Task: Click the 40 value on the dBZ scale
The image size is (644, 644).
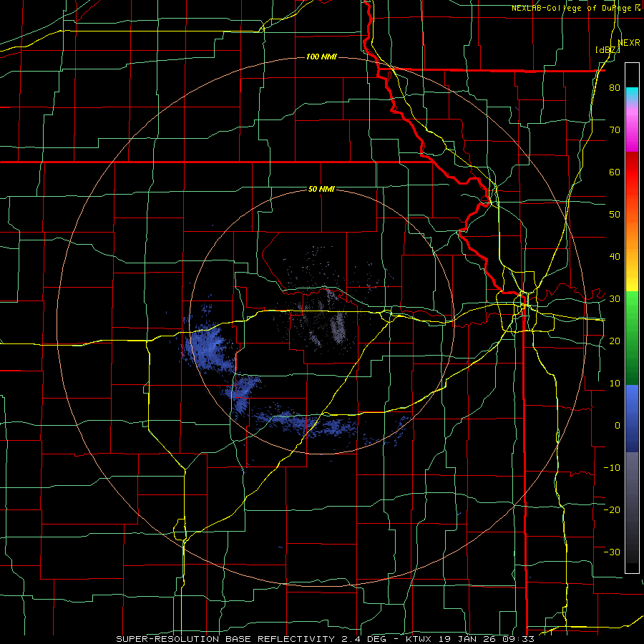Action: click(x=615, y=257)
